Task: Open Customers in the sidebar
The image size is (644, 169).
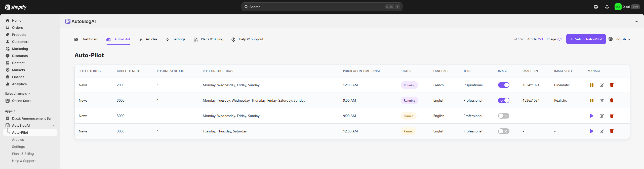Action: (x=30, y=42)
